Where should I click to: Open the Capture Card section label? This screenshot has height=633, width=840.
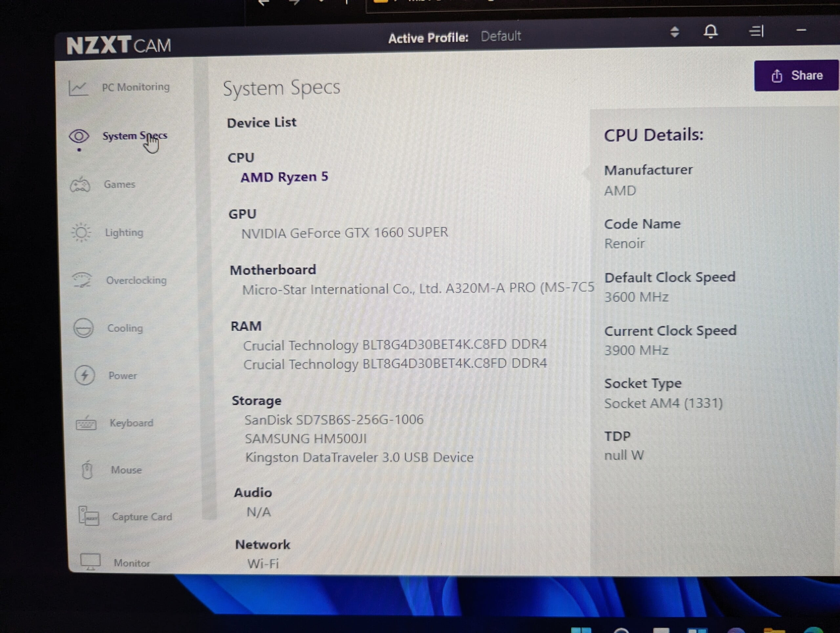142,517
